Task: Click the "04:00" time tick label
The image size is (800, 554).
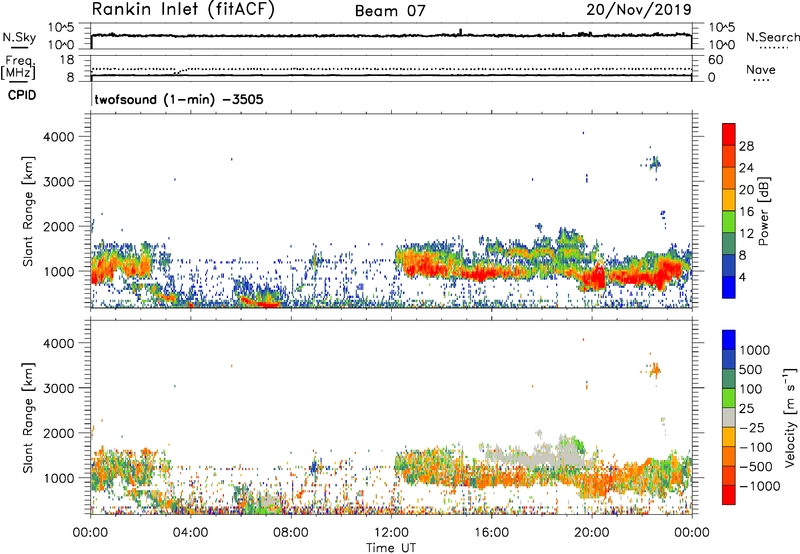Action: click(x=190, y=533)
